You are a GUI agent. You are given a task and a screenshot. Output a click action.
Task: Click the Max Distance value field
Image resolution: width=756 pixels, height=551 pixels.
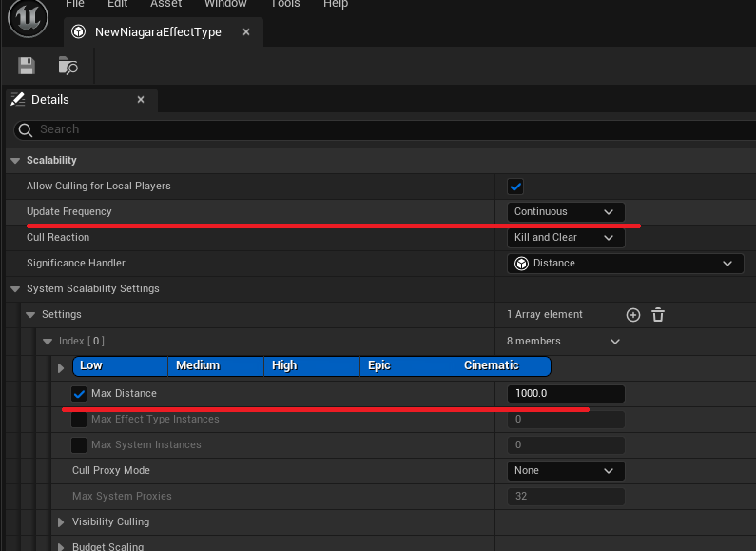coord(566,394)
